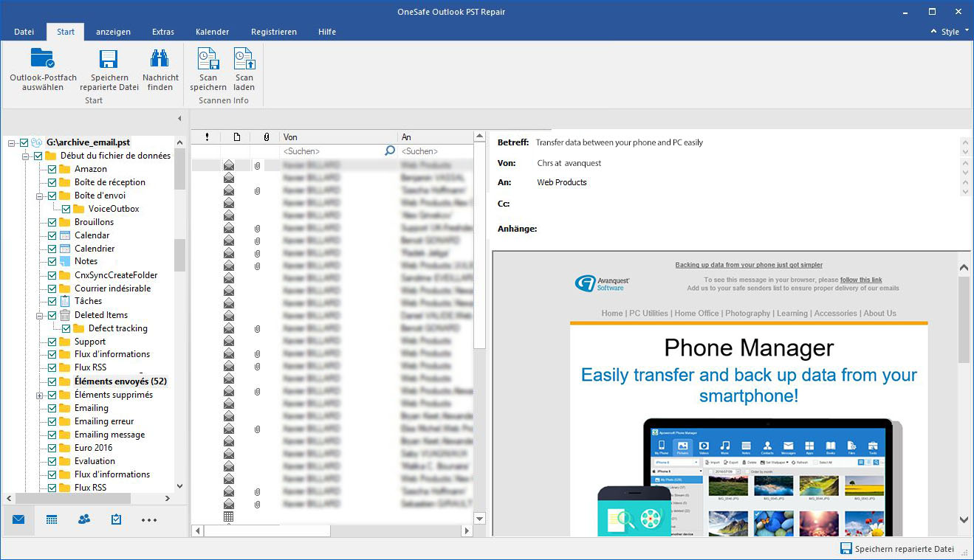
Task: Collapse Début du fichier de données node
Action: [x=26, y=156]
